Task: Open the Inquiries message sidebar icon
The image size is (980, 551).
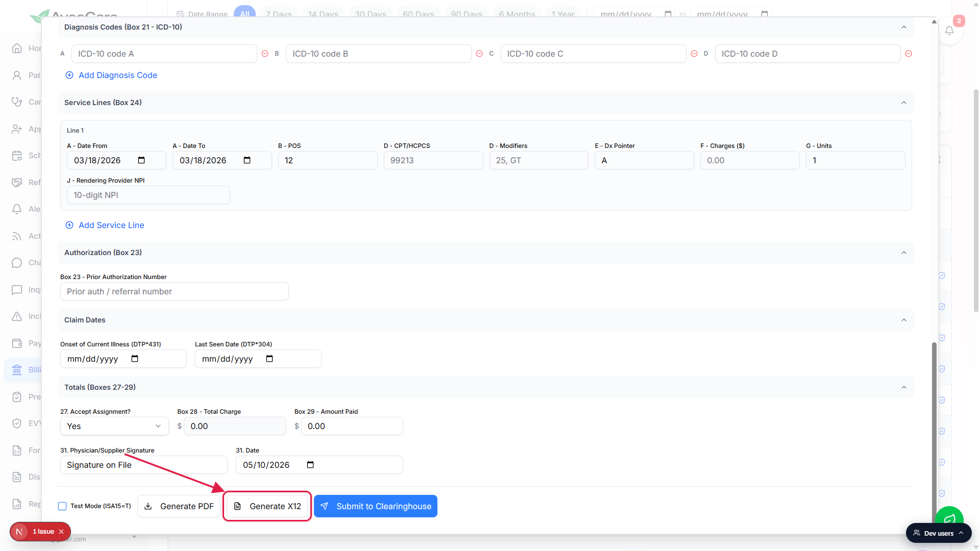Action: pos(17,289)
